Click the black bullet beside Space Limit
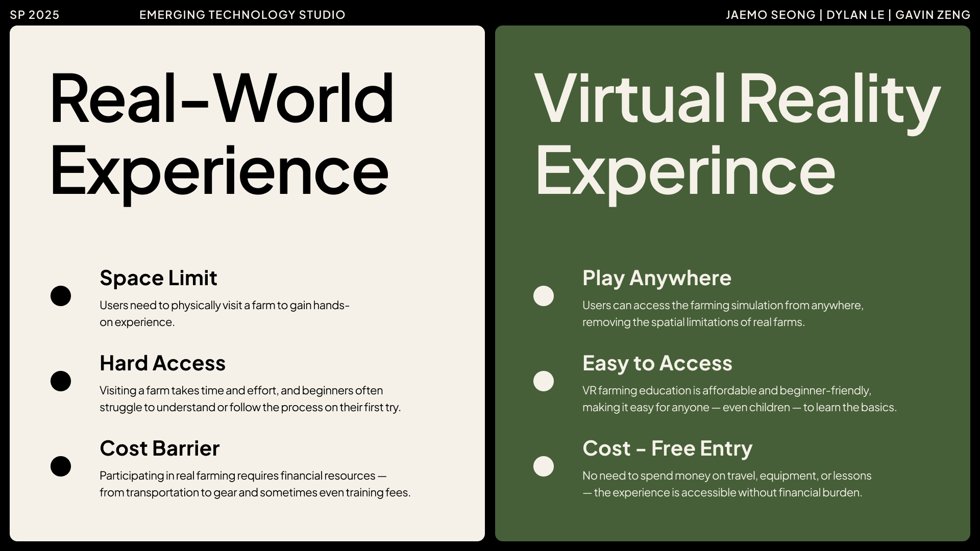This screenshot has height=551, width=980. tap(61, 296)
